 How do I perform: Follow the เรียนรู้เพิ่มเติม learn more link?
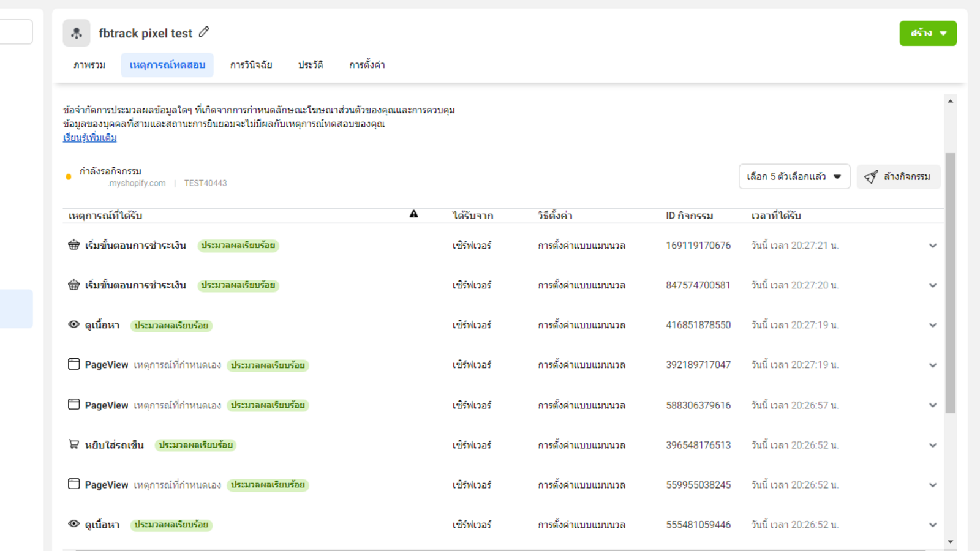(x=90, y=138)
